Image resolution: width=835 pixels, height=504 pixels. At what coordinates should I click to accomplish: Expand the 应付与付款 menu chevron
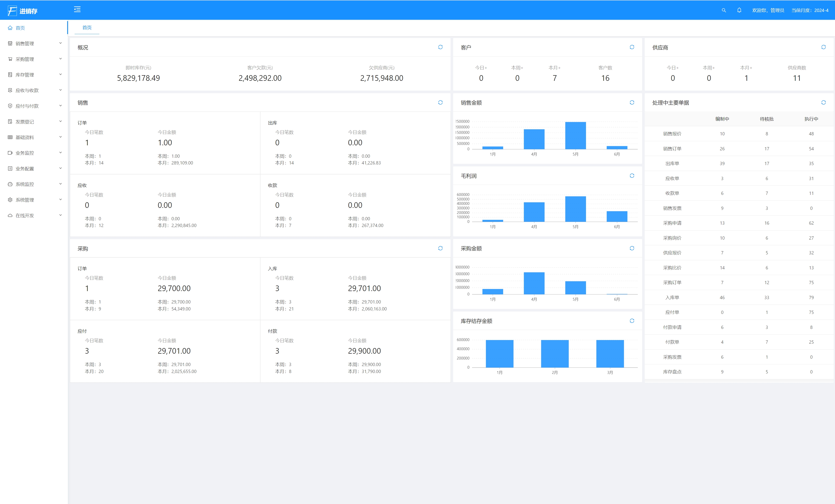(x=61, y=105)
